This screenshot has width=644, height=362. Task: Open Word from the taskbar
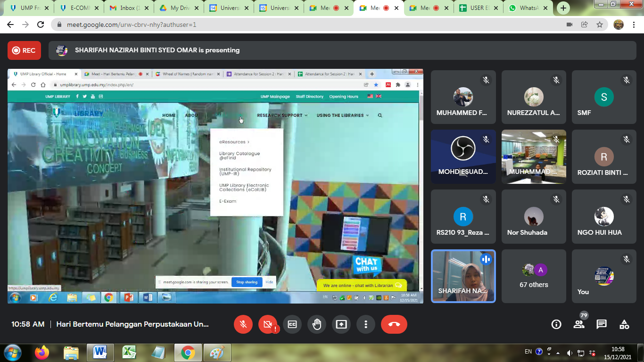pos(100,353)
